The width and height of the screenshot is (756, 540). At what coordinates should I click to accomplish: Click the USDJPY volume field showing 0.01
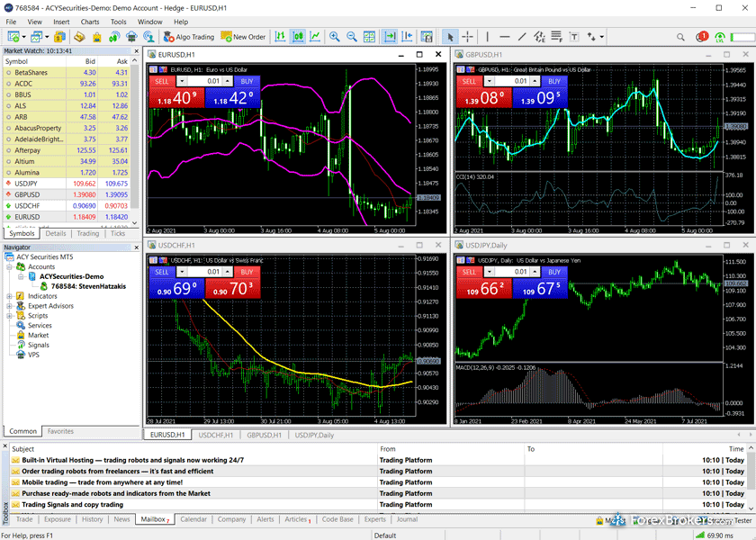point(512,272)
